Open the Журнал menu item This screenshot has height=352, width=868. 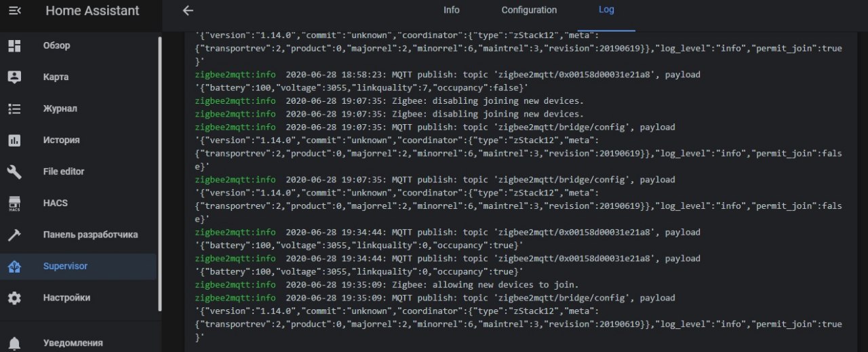pos(78,109)
